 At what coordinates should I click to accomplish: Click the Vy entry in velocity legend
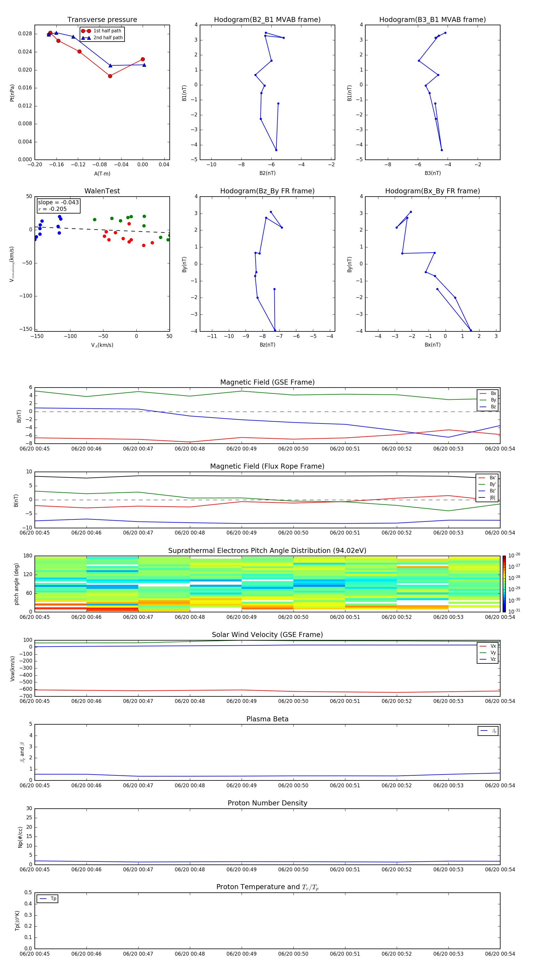[488, 653]
